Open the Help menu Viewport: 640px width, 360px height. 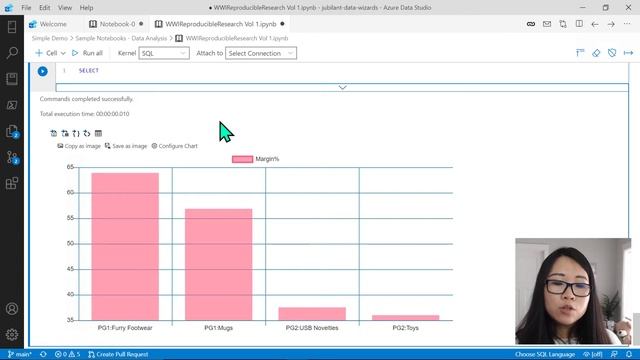coord(87,7)
